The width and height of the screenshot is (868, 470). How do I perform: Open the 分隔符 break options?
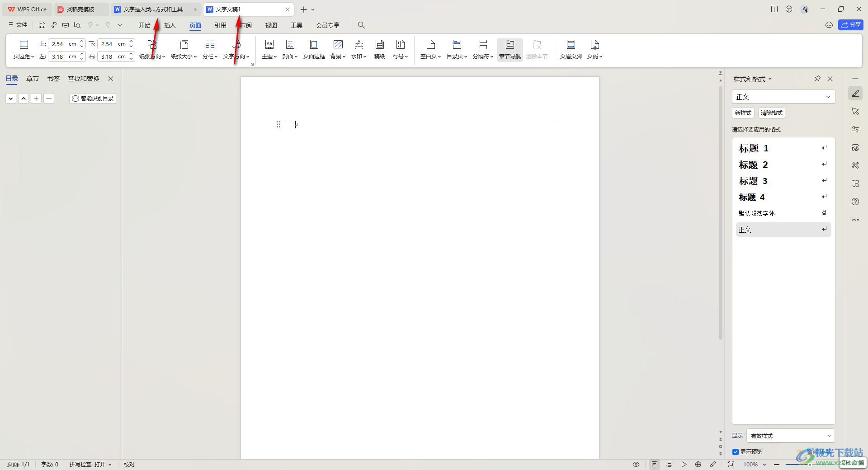point(483,50)
